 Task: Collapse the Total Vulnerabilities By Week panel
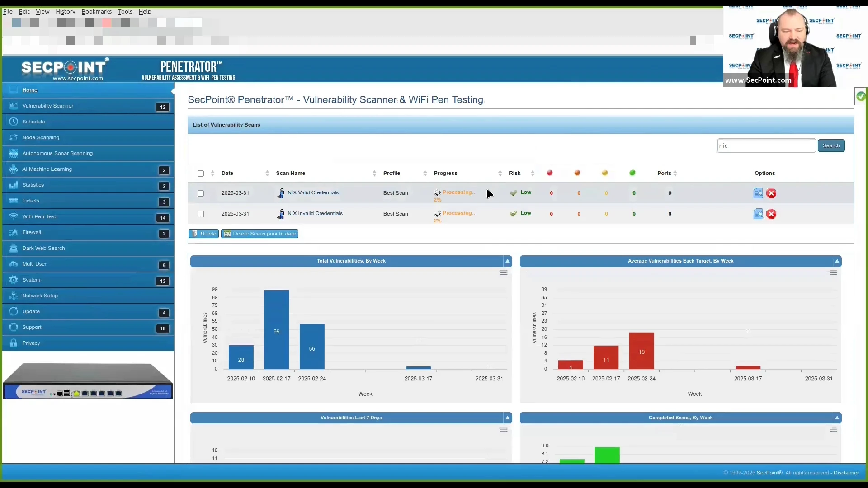click(507, 261)
